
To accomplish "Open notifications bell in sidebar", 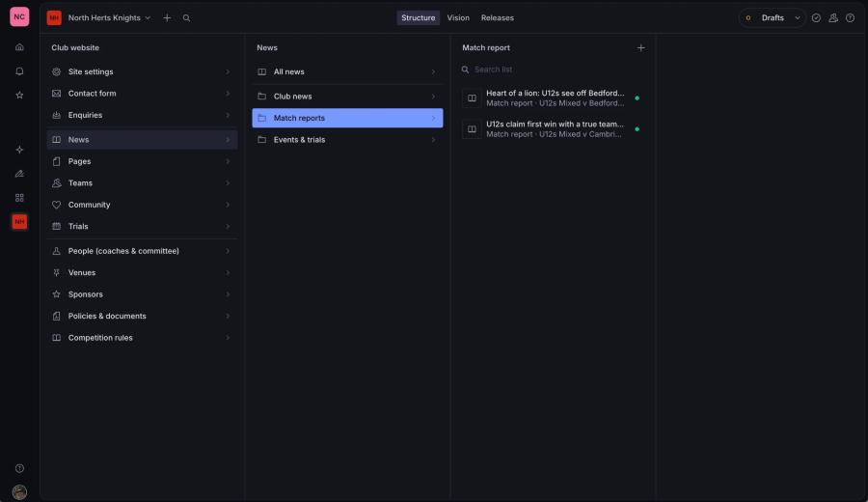I will (19, 71).
